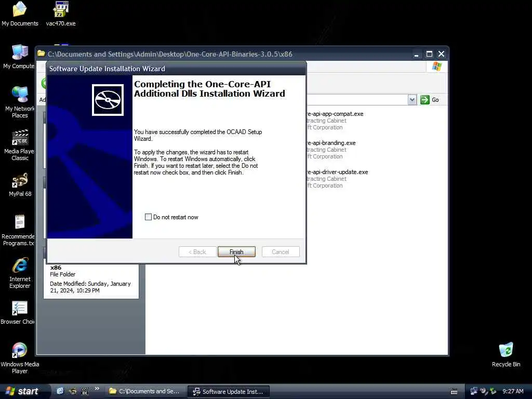
Task: Click the network connection tray icon
Action: 474,391
